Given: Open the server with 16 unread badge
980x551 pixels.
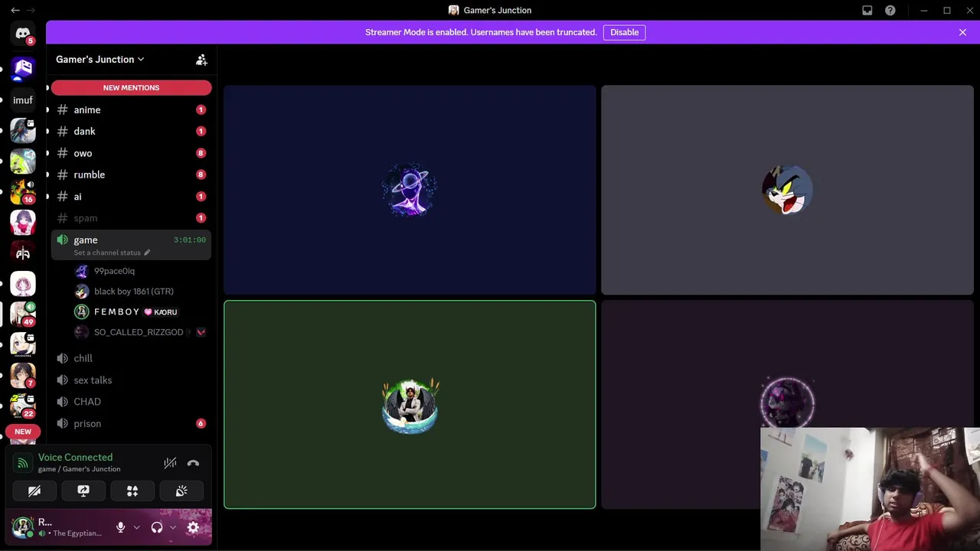Looking at the screenshot, I should pyautogui.click(x=23, y=191).
